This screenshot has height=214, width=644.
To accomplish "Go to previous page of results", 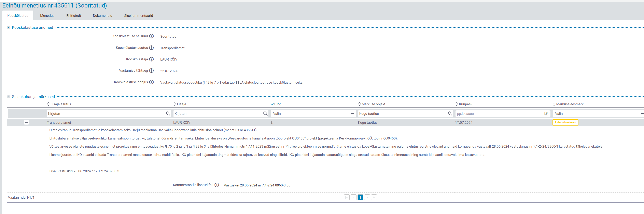I will (x=353, y=197).
